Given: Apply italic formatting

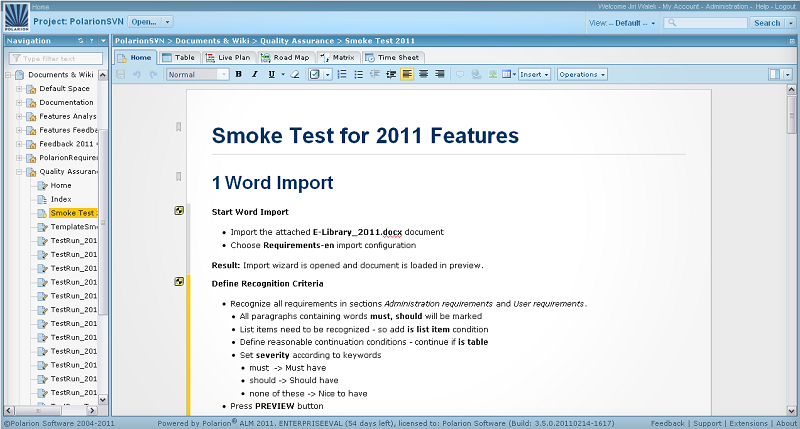Looking at the screenshot, I should (x=255, y=74).
